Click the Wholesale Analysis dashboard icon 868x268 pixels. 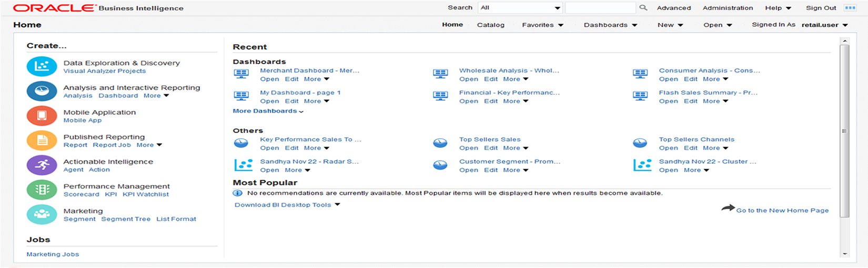tap(440, 74)
